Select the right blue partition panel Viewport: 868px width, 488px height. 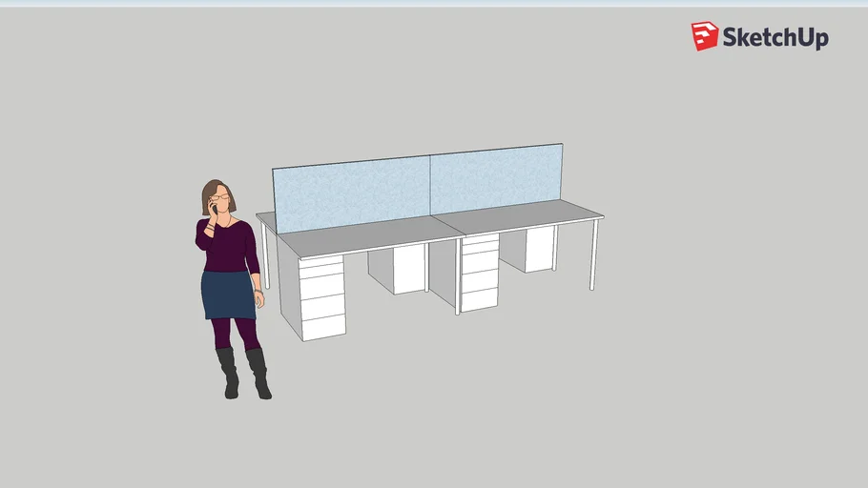point(495,178)
